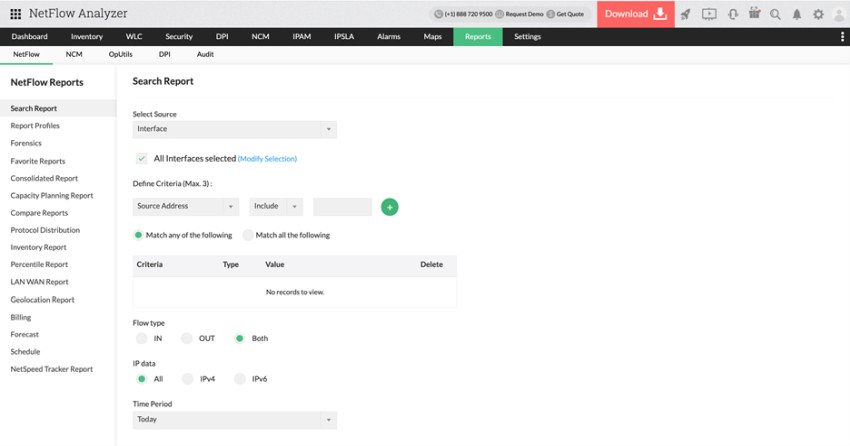Switch to the NetFlow sub-tab
Viewport: 850px width, 446px height.
[x=27, y=54]
